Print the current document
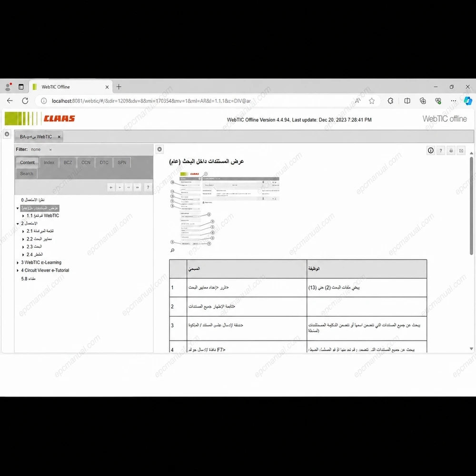476x476 pixels. click(451, 150)
